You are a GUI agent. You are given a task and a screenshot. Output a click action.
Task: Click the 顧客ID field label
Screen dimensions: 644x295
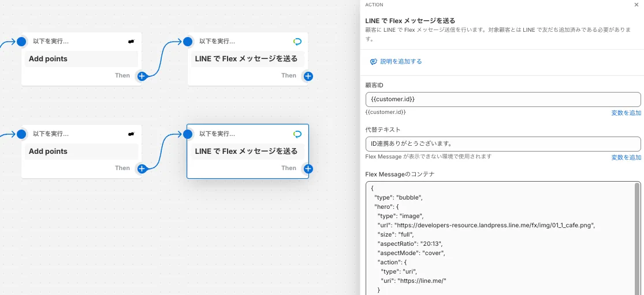(374, 85)
